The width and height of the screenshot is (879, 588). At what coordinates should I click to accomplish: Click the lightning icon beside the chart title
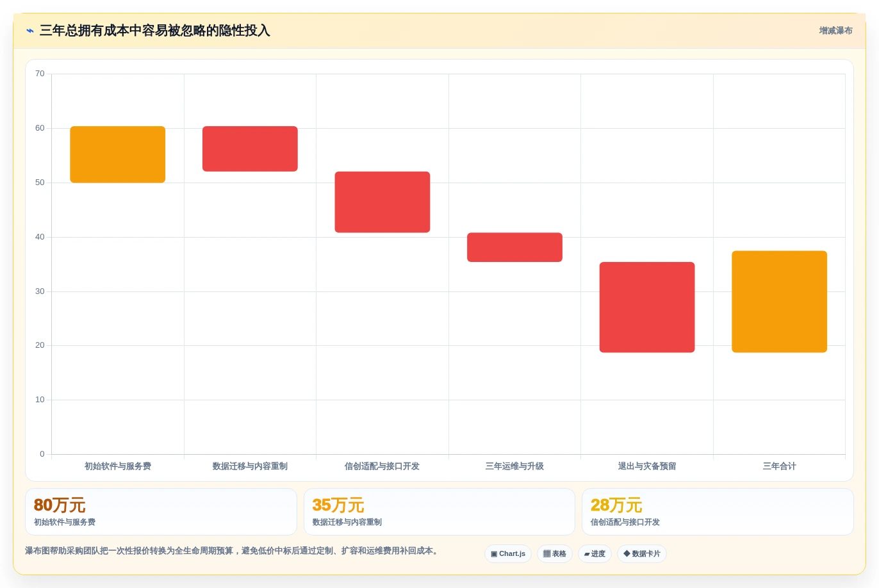point(30,31)
